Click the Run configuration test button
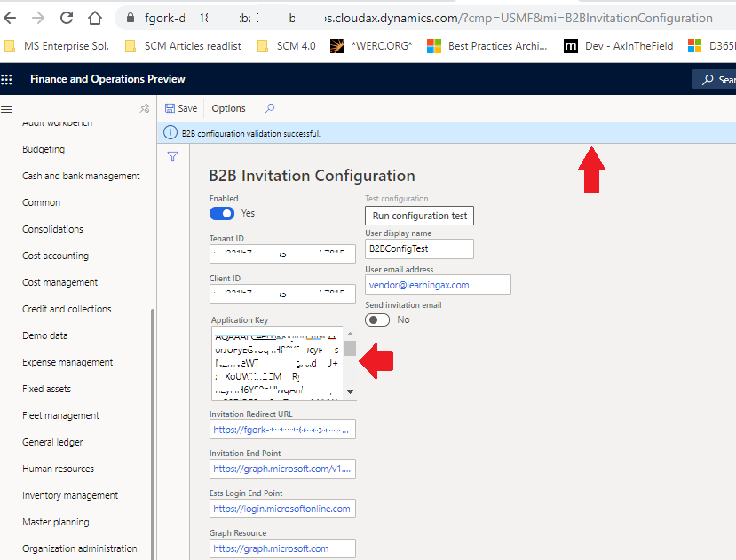 (x=418, y=215)
